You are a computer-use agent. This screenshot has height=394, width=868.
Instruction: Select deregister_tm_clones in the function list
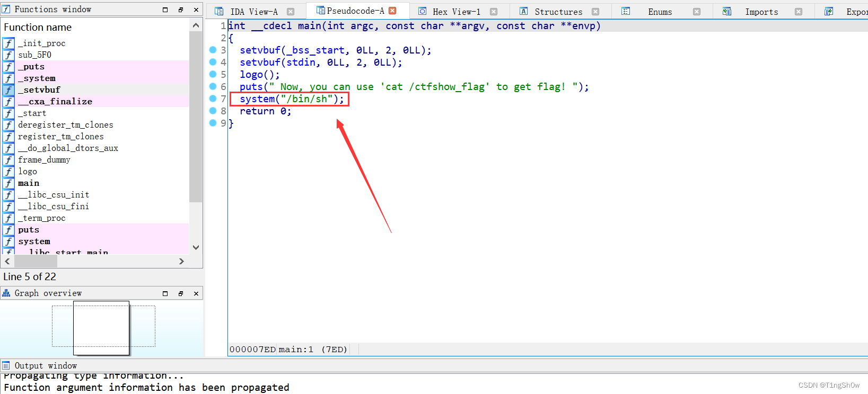[x=66, y=125]
